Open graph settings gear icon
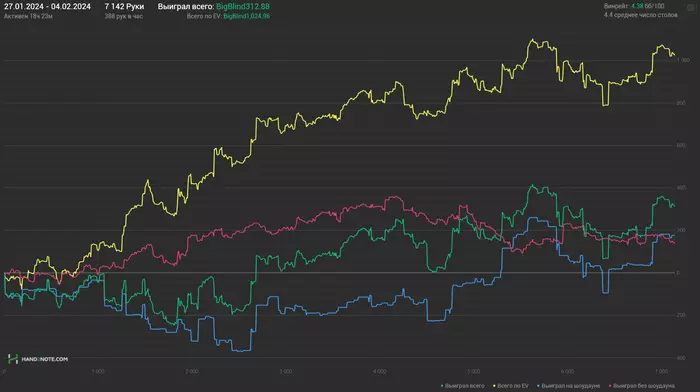 (x=691, y=8)
